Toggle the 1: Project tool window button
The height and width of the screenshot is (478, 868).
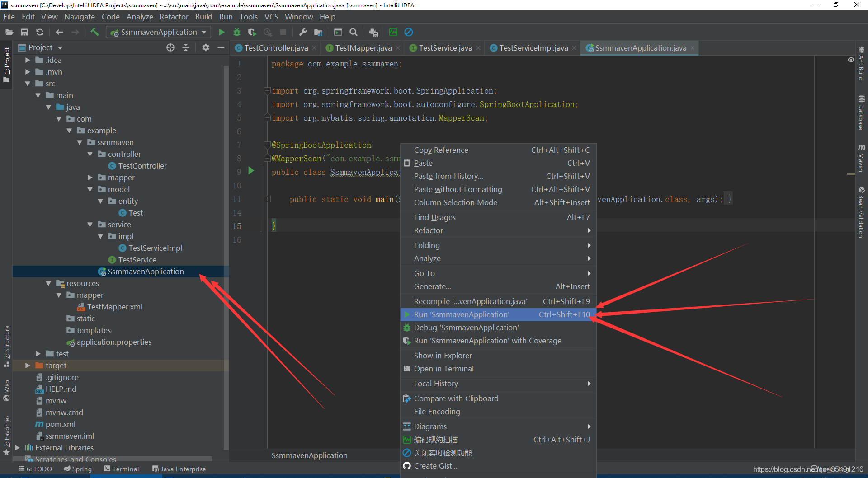pyautogui.click(x=6, y=65)
